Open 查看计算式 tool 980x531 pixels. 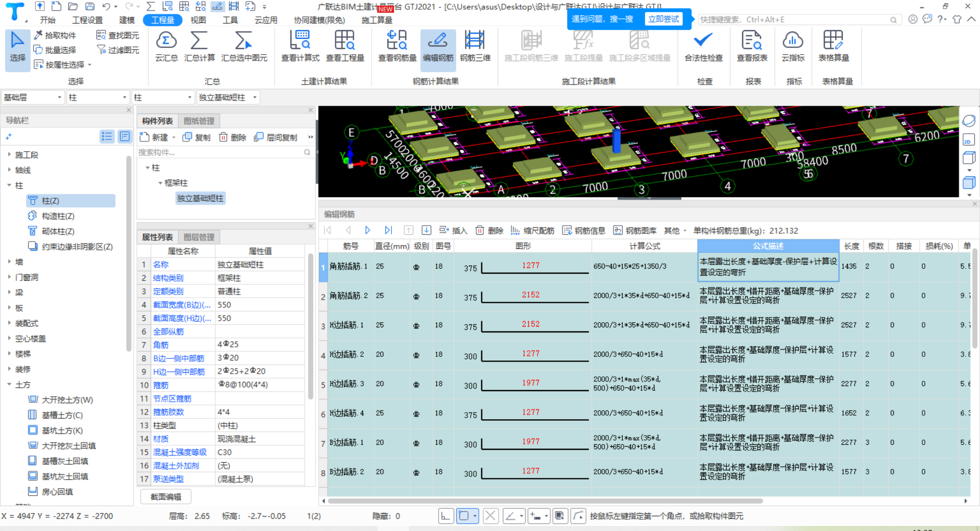pos(300,46)
